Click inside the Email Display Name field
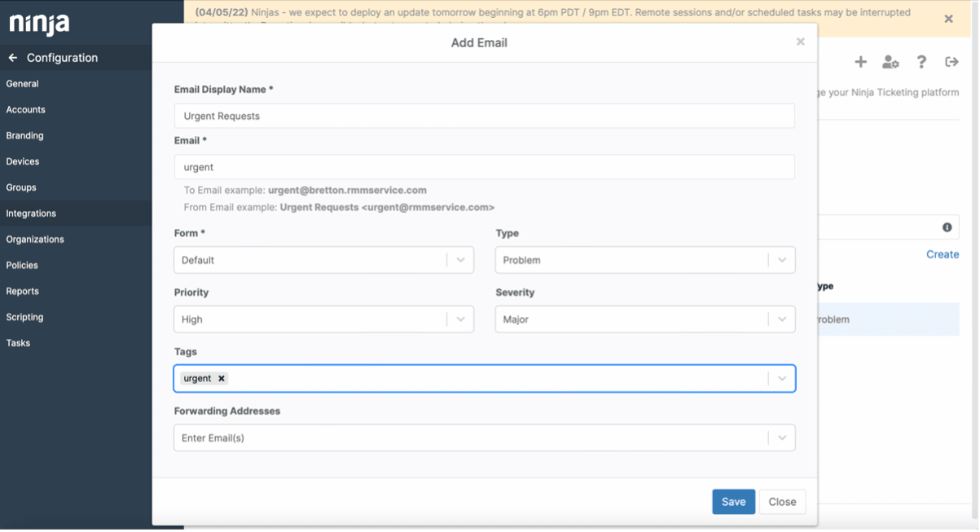Viewport: 980px width, 532px height. pos(482,116)
